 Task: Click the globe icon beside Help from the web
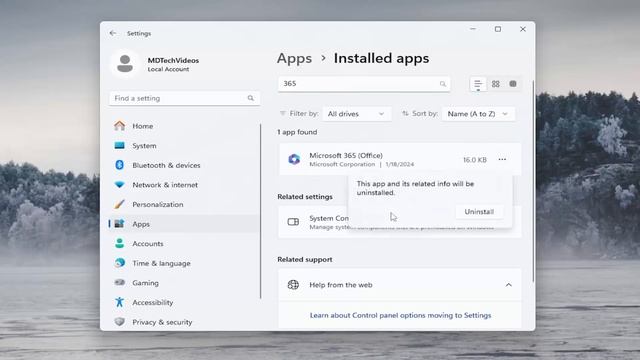point(293,284)
